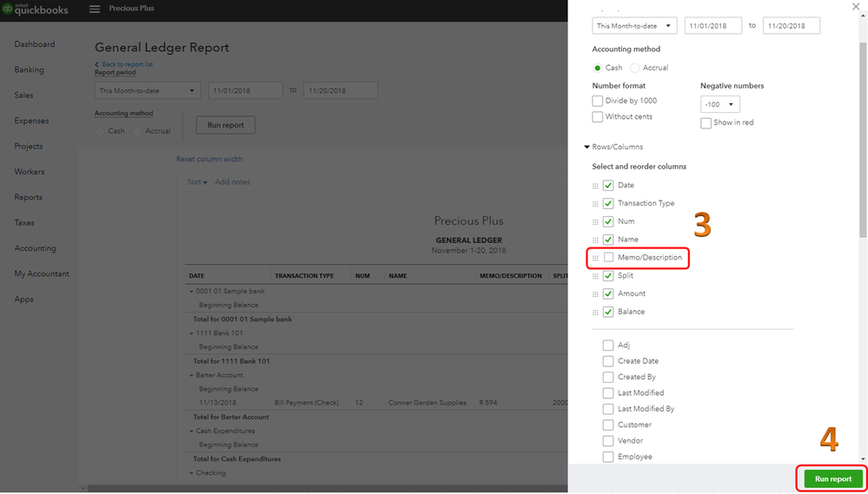This screenshot has width=868, height=494.
Task: Uncheck the Balance column checkbox
Action: pos(608,312)
